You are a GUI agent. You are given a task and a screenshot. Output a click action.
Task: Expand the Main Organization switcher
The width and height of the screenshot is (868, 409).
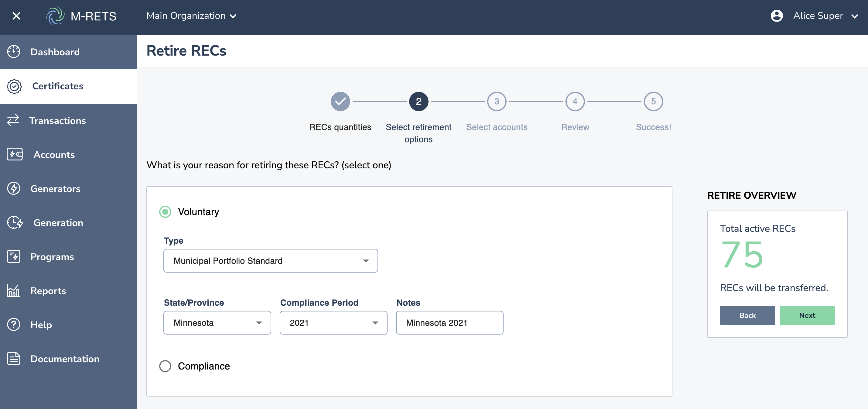pos(191,16)
